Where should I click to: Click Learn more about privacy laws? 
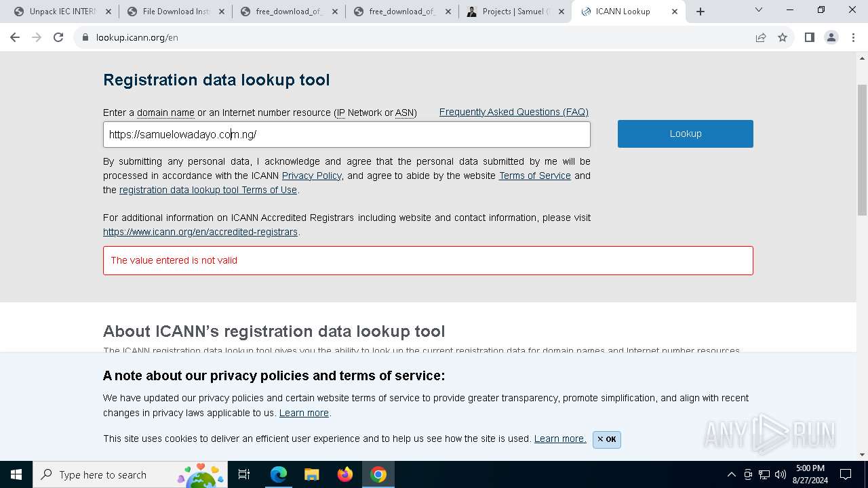(304, 413)
